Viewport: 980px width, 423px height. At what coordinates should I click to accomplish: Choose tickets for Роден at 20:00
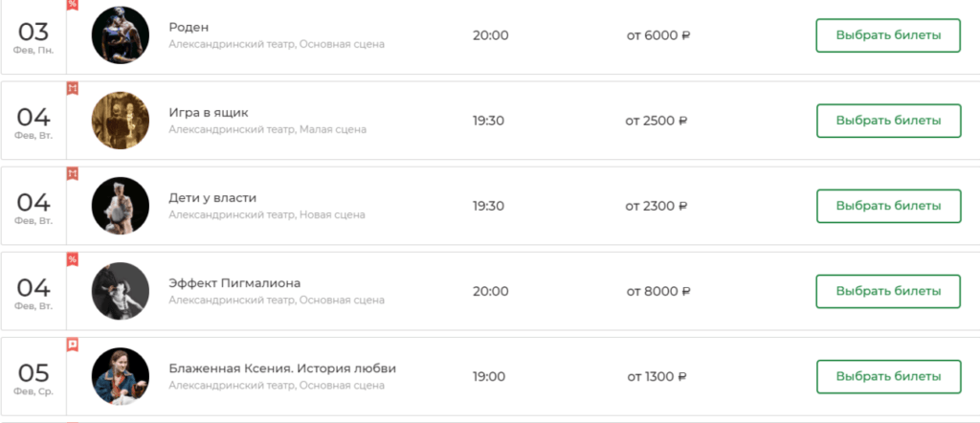point(887,35)
